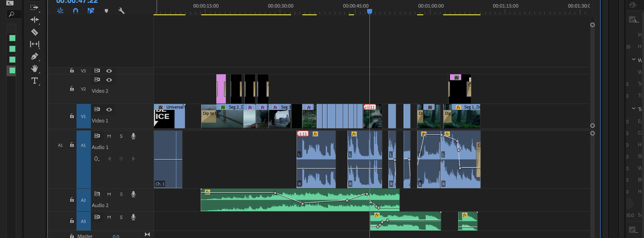Click the top vertical zoom scroll handle
644x238 pixels.
[x=592, y=25]
